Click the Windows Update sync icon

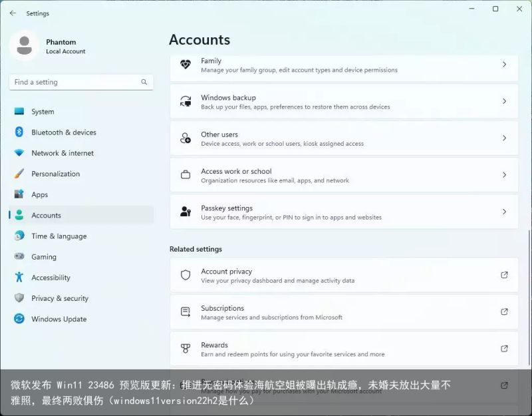tap(19, 319)
